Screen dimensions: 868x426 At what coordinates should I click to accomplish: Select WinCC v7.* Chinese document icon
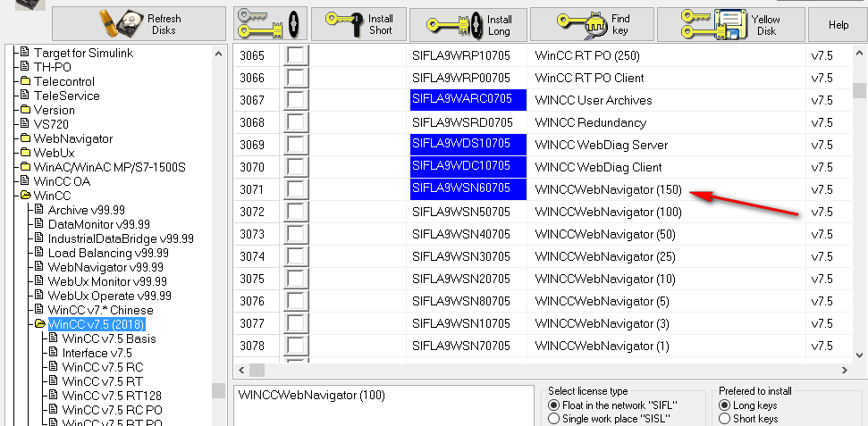38,310
